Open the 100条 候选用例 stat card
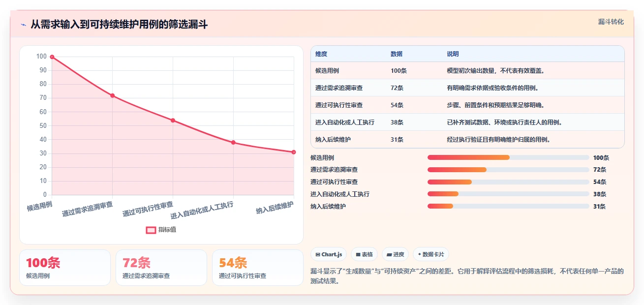Screen dimensions: 644x305 65,268
